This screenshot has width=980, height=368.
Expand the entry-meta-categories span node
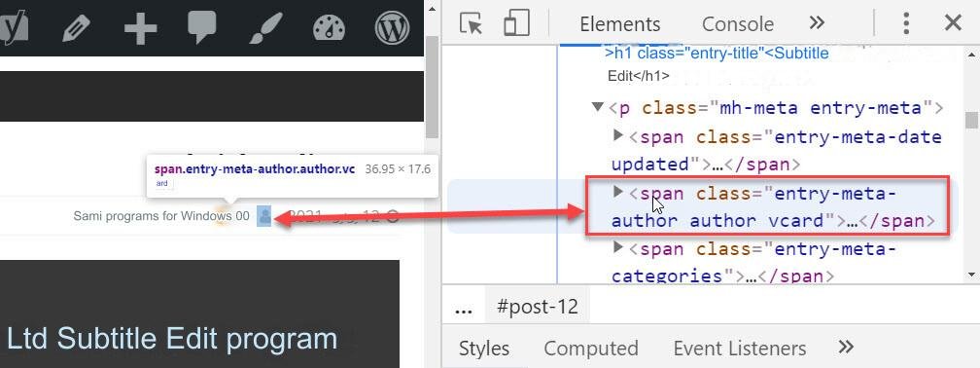pos(618,247)
